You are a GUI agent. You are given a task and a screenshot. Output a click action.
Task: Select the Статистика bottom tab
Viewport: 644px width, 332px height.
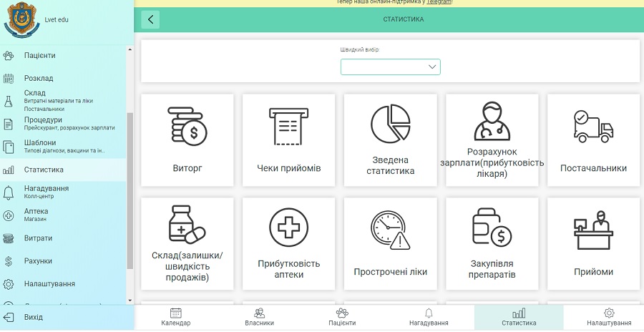(x=519, y=317)
